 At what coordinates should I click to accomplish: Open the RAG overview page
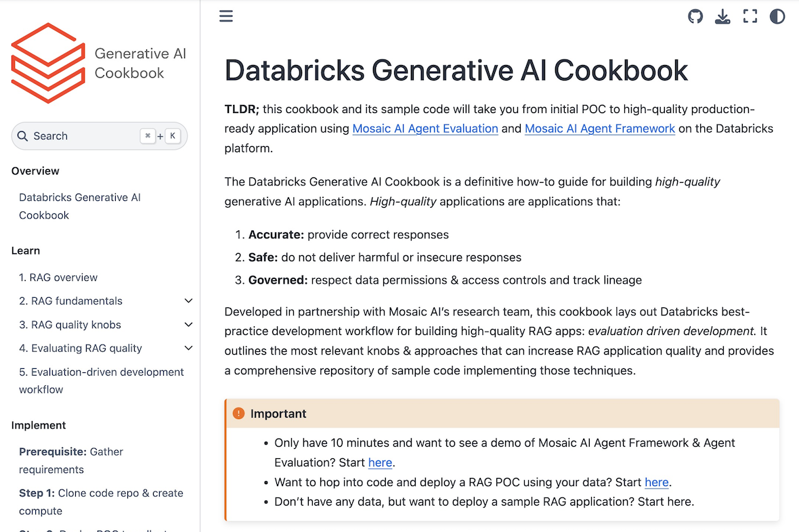[58, 278]
